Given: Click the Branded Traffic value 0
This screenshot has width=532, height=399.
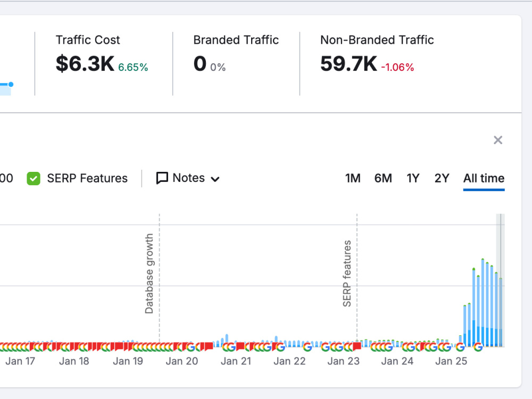Looking at the screenshot, I should tap(200, 63).
